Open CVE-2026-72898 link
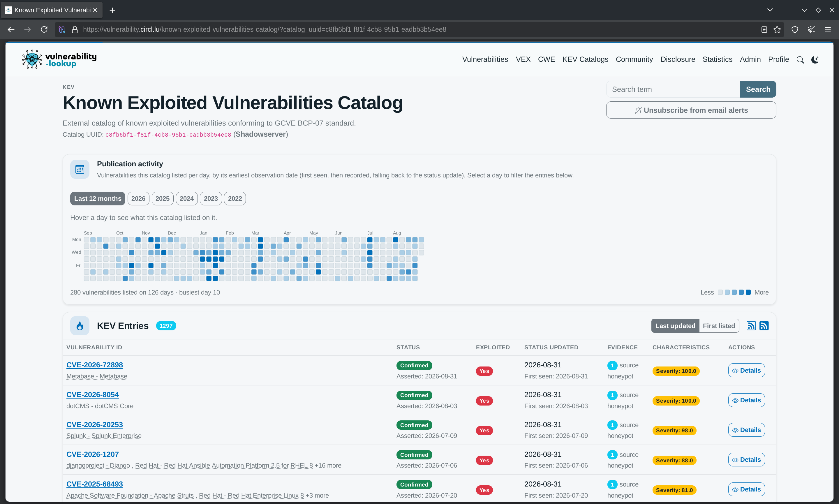Image resolution: width=839 pixels, height=504 pixels. click(94, 365)
